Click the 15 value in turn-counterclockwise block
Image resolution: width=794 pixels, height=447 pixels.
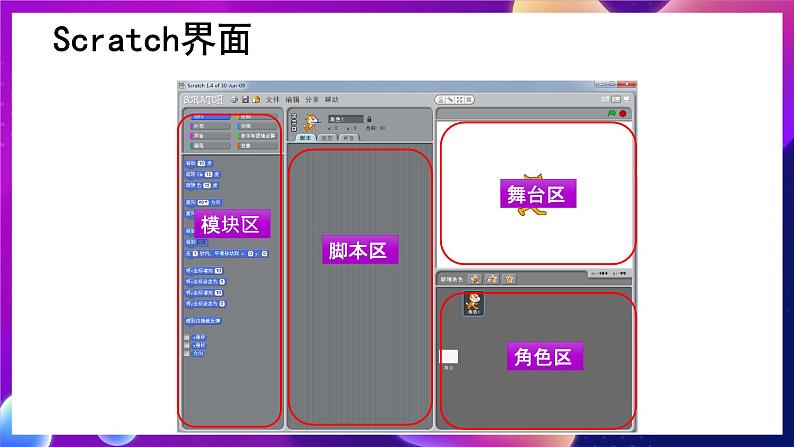[x=207, y=186]
